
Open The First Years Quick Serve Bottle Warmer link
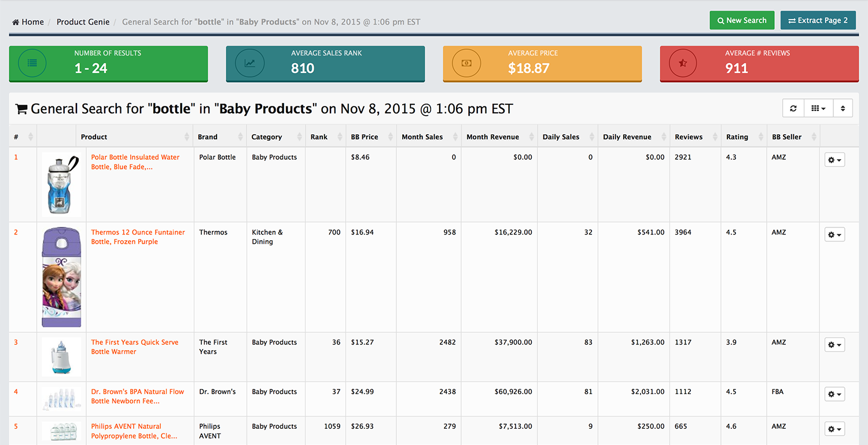pyautogui.click(x=135, y=347)
